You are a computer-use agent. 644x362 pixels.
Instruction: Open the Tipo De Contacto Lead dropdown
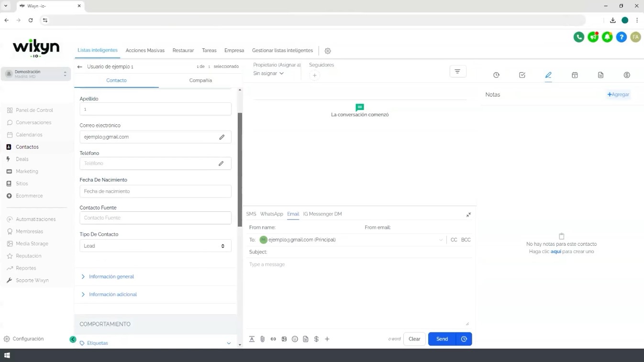click(x=155, y=246)
